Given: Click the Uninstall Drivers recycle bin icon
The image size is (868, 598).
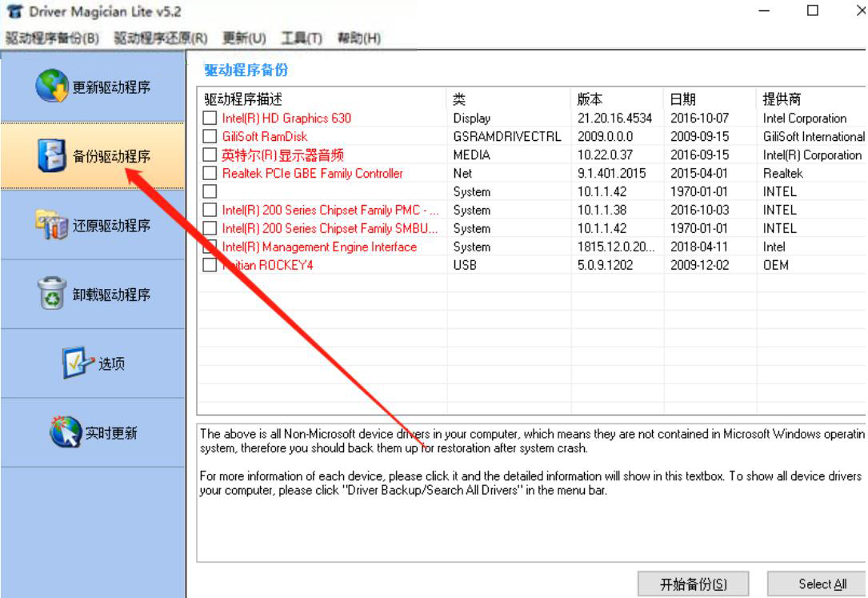Looking at the screenshot, I should click(52, 294).
